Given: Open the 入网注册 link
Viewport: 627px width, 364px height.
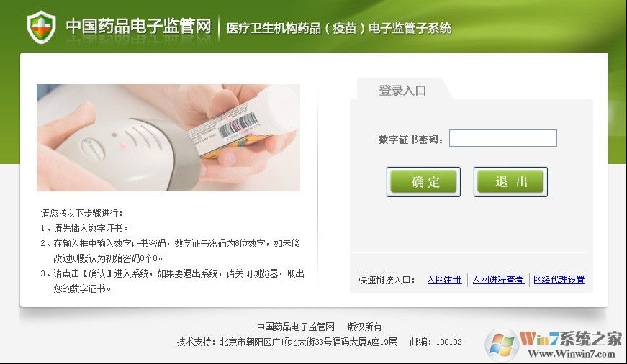Looking at the screenshot, I should 444,280.
